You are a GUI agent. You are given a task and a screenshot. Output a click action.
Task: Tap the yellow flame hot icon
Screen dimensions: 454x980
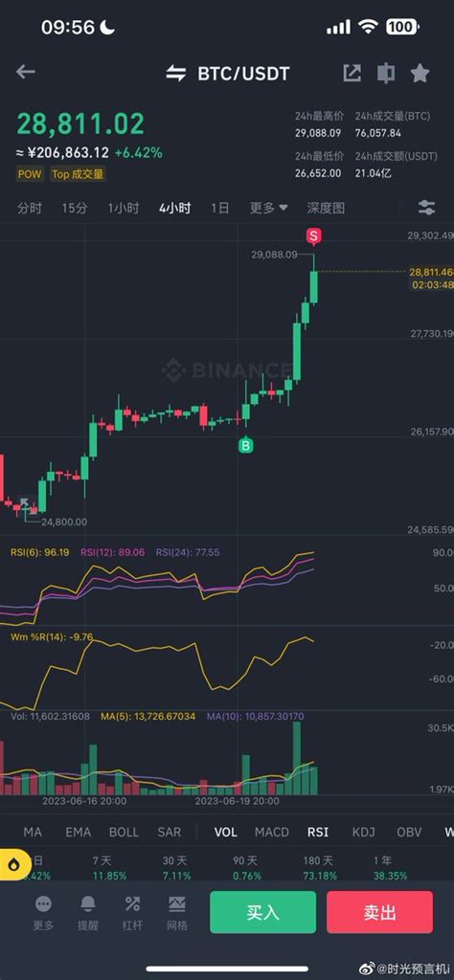(15, 864)
